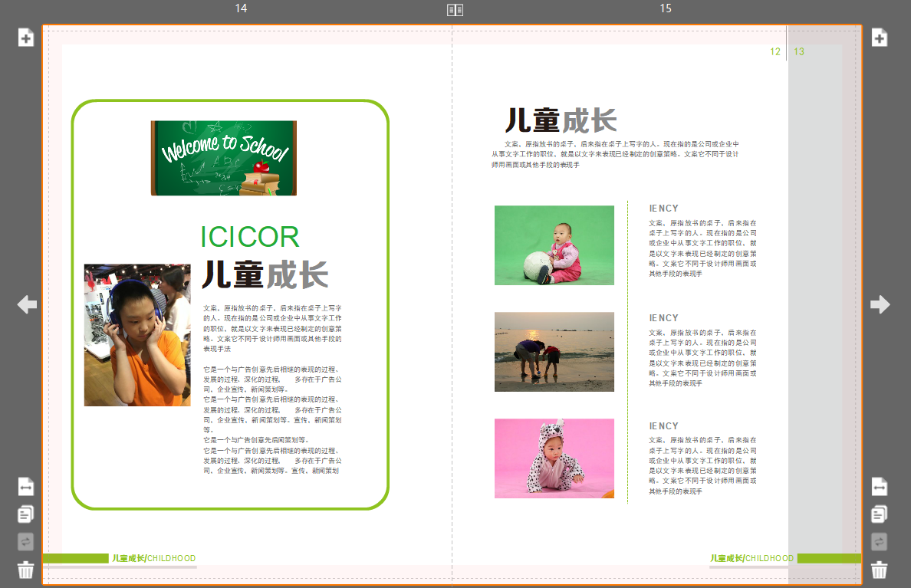
Task: Select the Welcome to School chalkboard image
Action: tap(223, 158)
